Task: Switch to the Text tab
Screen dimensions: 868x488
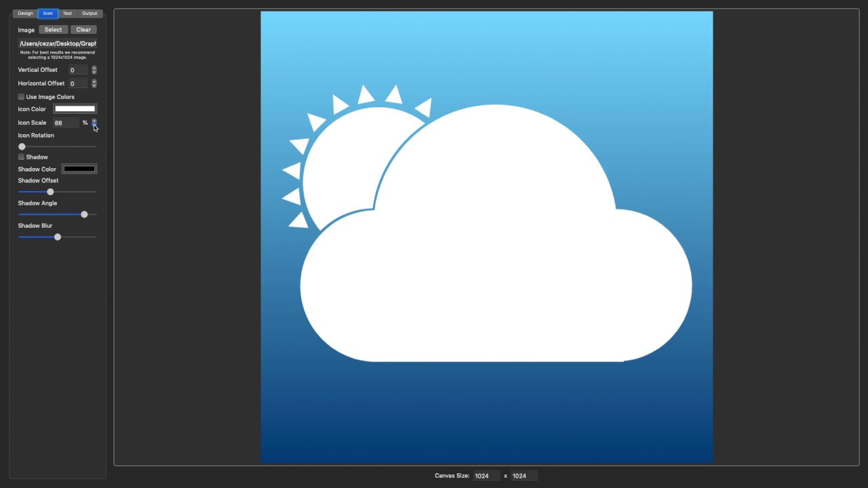Action: (x=67, y=13)
